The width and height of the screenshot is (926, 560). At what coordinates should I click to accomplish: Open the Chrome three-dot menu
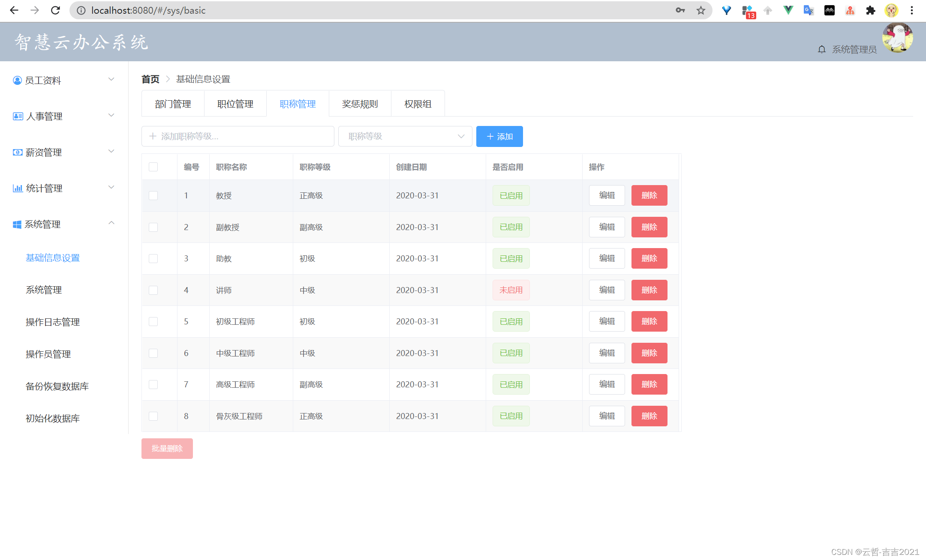(x=912, y=10)
